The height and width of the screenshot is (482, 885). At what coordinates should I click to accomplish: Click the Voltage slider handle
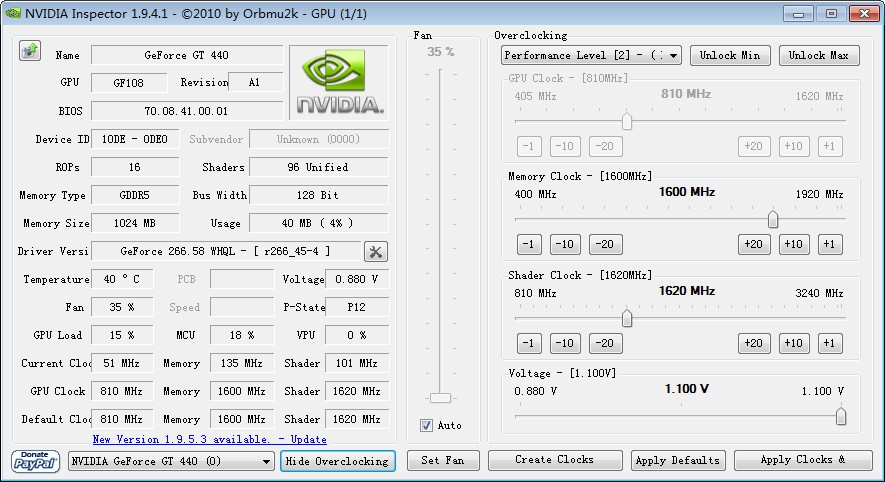point(841,416)
